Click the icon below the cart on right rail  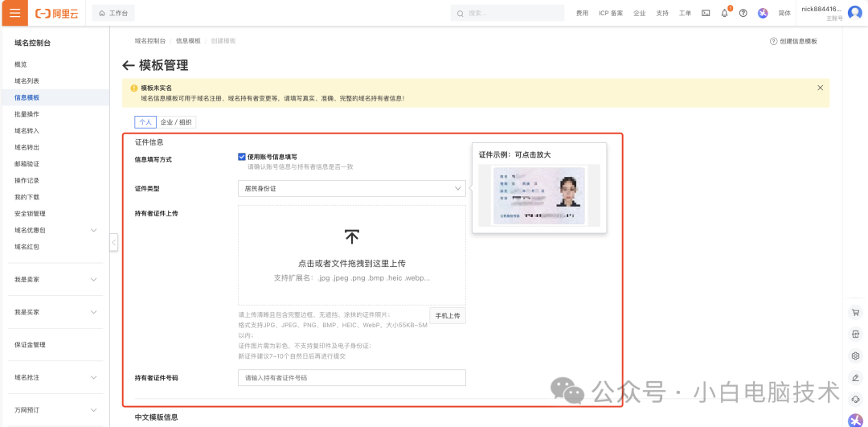(855, 334)
